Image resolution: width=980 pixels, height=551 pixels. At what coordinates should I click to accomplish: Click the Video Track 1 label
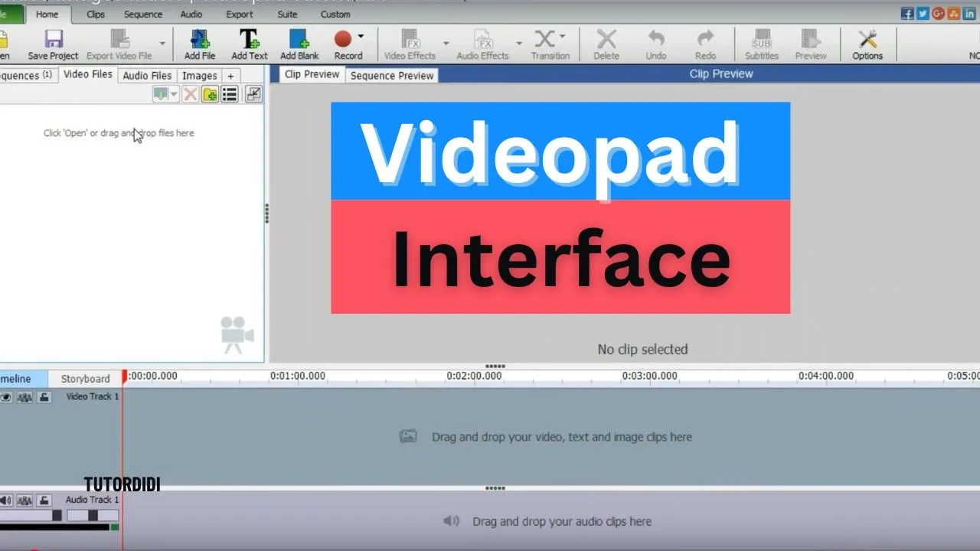click(93, 396)
